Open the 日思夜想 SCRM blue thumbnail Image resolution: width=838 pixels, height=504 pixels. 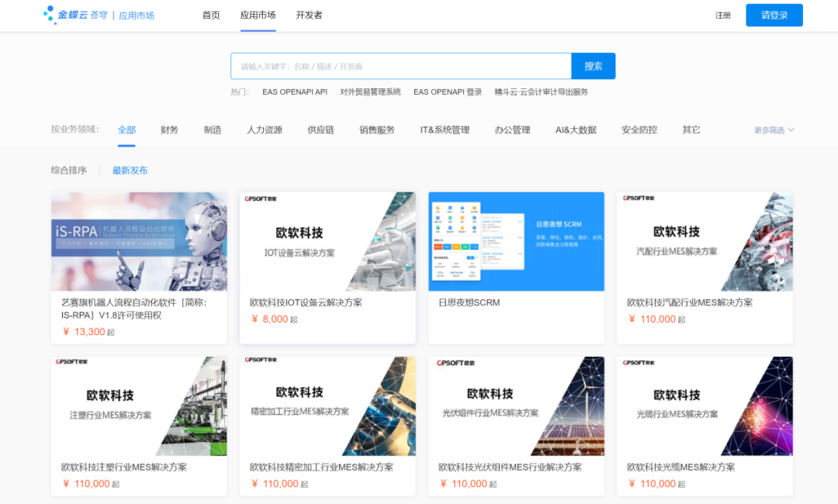[x=516, y=241]
